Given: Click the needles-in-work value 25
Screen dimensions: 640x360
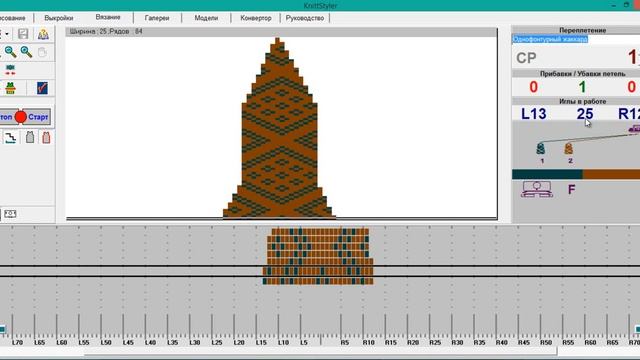Looking at the screenshot, I should coord(585,114).
